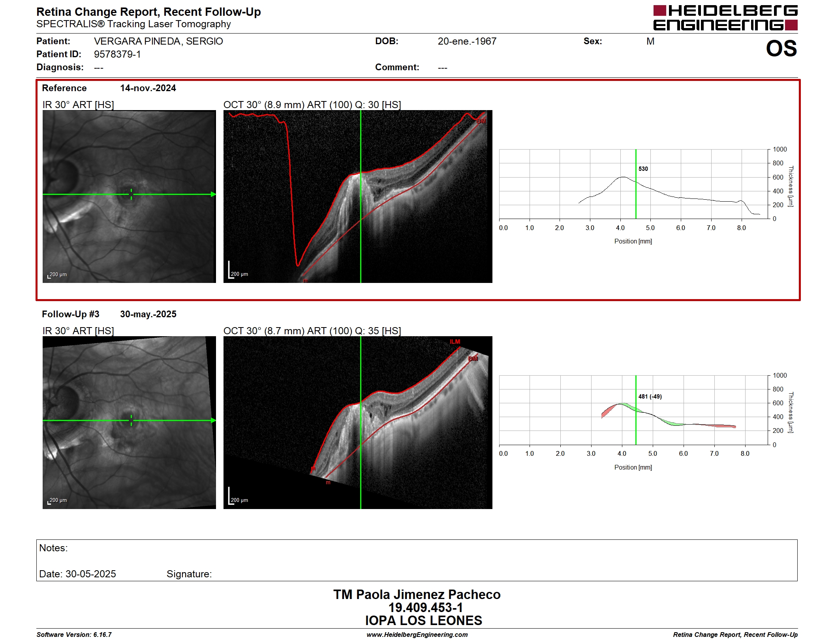Open the Follow-Up IR fundus image
The height and width of the screenshot is (644, 834).
coord(129,423)
